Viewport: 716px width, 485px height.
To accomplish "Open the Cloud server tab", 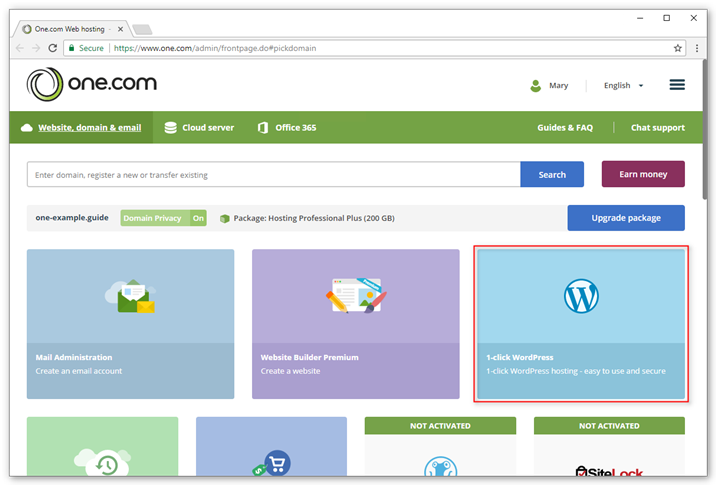I will click(x=199, y=127).
